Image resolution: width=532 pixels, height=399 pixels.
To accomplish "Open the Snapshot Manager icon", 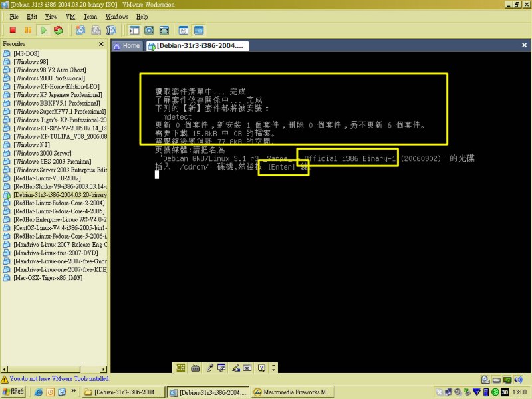I will click(x=111, y=30).
